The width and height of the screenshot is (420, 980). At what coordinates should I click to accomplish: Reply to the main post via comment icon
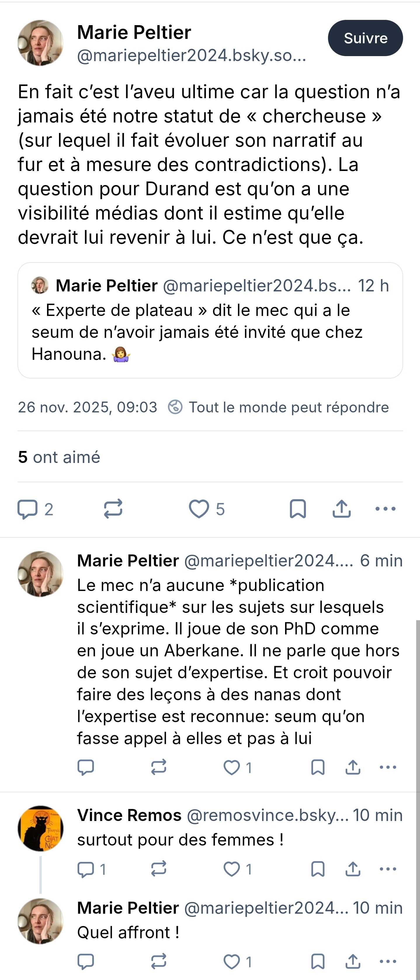point(27,509)
